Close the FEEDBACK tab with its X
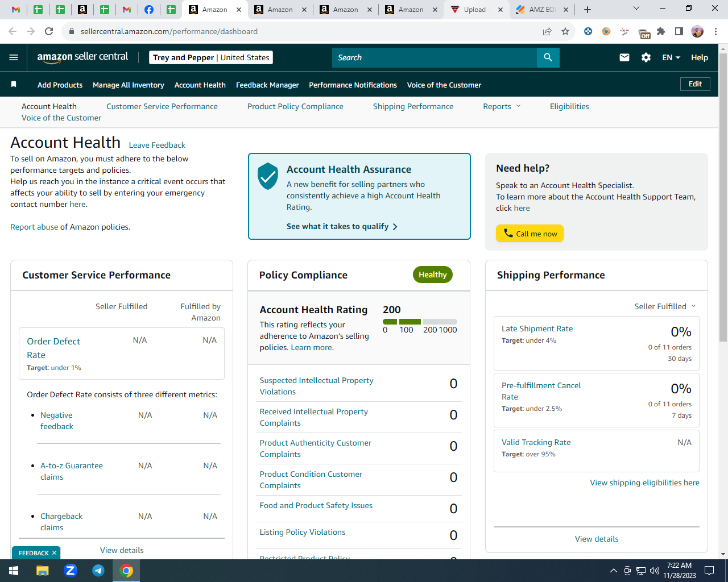728x582 pixels. coord(55,553)
